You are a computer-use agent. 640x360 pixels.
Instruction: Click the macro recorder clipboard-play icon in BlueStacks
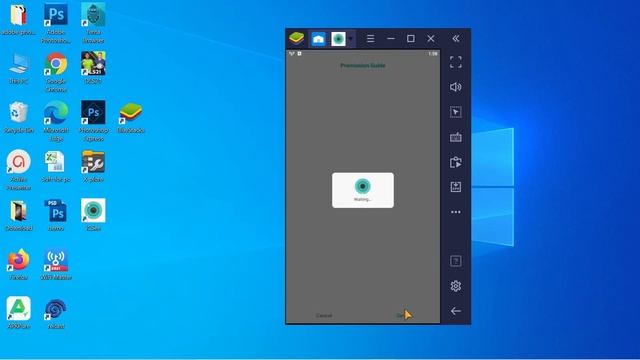point(456,162)
